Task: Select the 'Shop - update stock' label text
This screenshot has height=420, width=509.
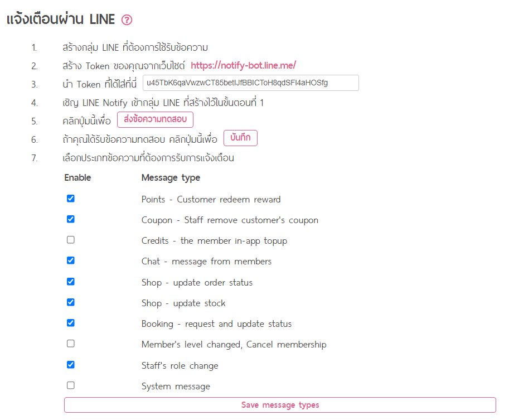Action: 183,303
